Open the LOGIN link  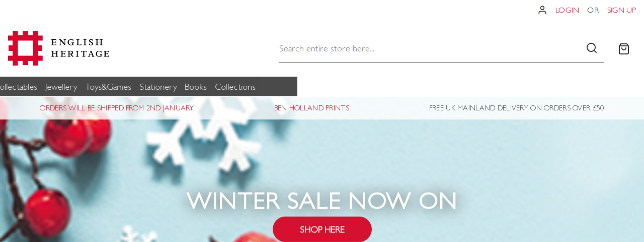pyautogui.click(x=567, y=10)
